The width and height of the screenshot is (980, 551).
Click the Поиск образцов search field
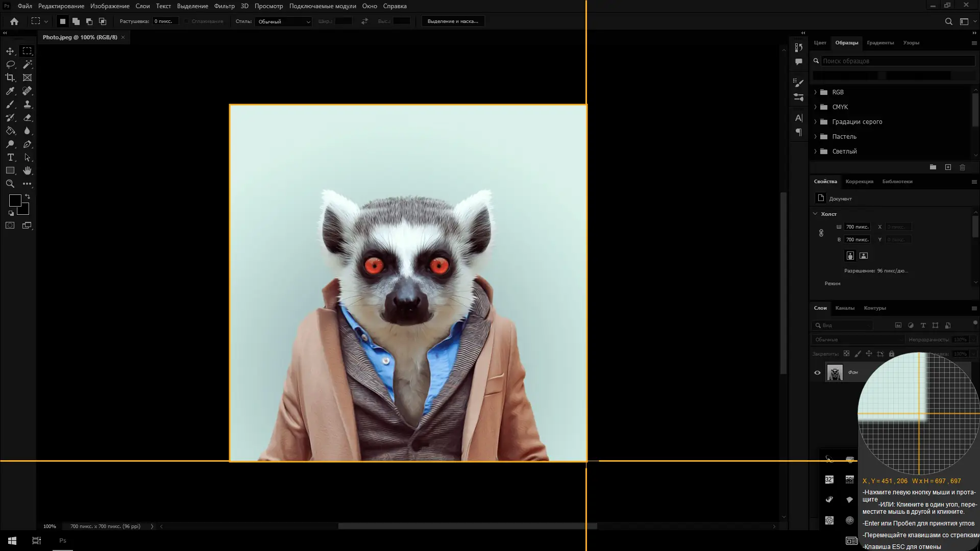pos(897,61)
